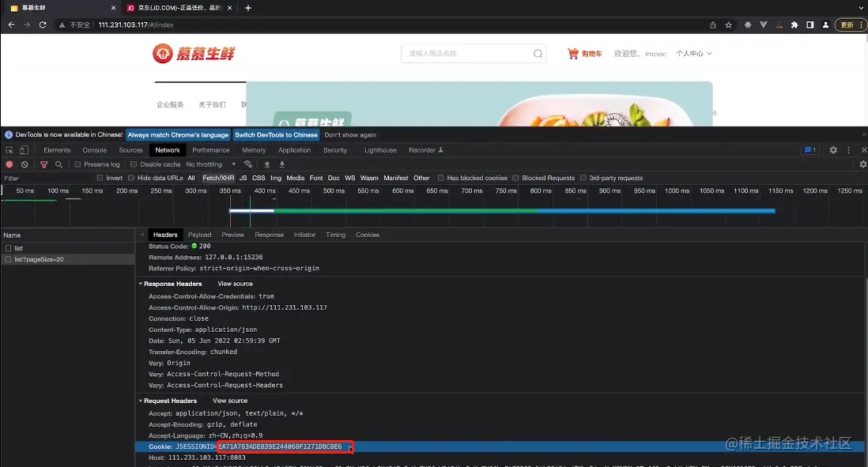The width and height of the screenshot is (868, 467).
Task: Filter requests by Fetch/XHR type
Action: (218, 178)
